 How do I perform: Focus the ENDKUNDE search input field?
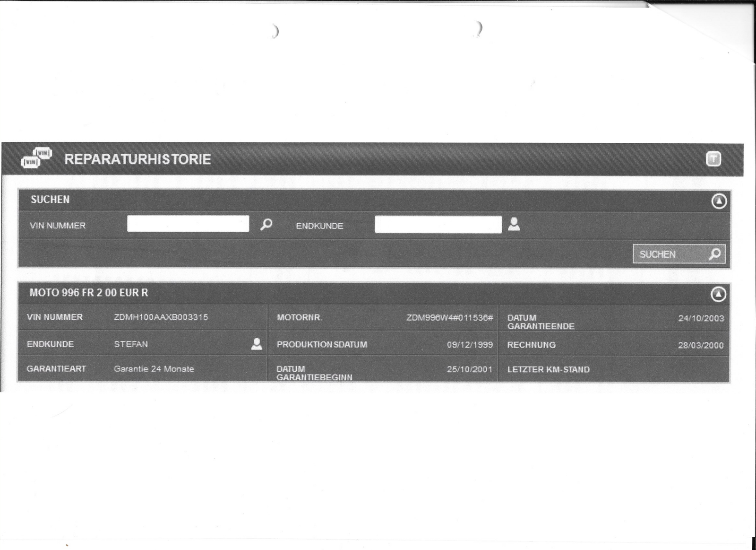(x=438, y=224)
